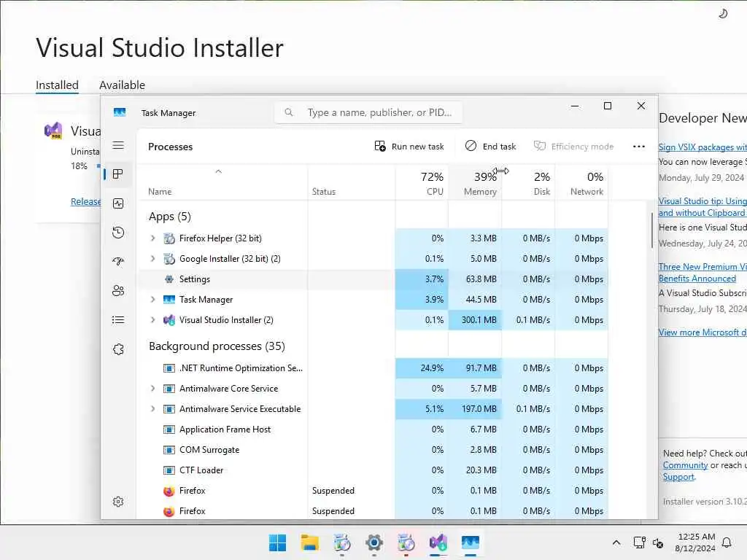Click the Settings process gear icon

pyautogui.click(x=169, y=279)
